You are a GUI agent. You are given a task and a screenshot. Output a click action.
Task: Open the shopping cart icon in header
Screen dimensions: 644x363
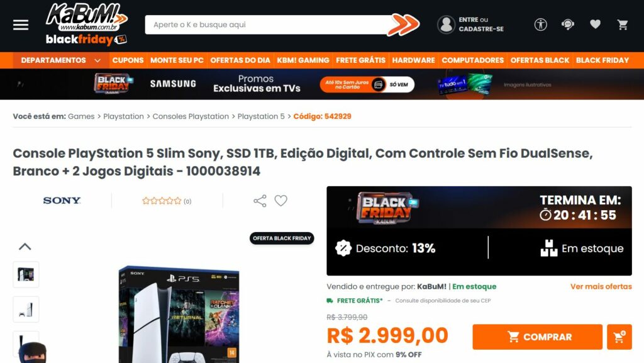click(623, 25)
